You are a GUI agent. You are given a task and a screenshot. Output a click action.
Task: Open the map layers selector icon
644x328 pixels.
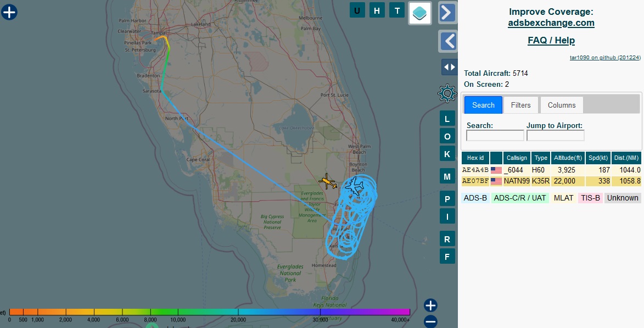420,13
